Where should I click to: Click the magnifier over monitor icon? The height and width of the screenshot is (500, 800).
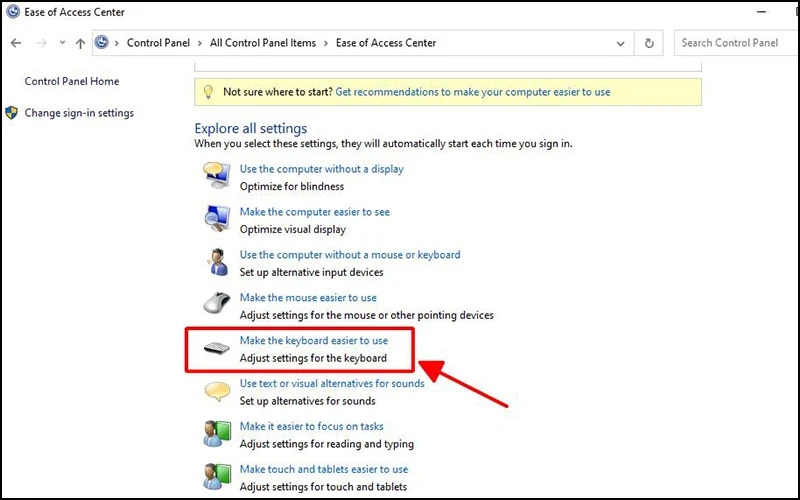coord(217,218)
